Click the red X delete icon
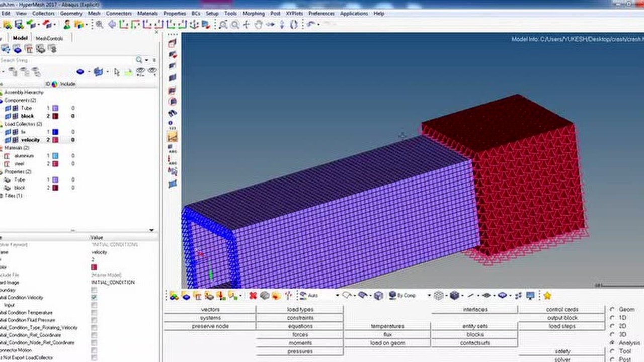The height and width of the screenshot is (362, 644). [x=253, y=296]
